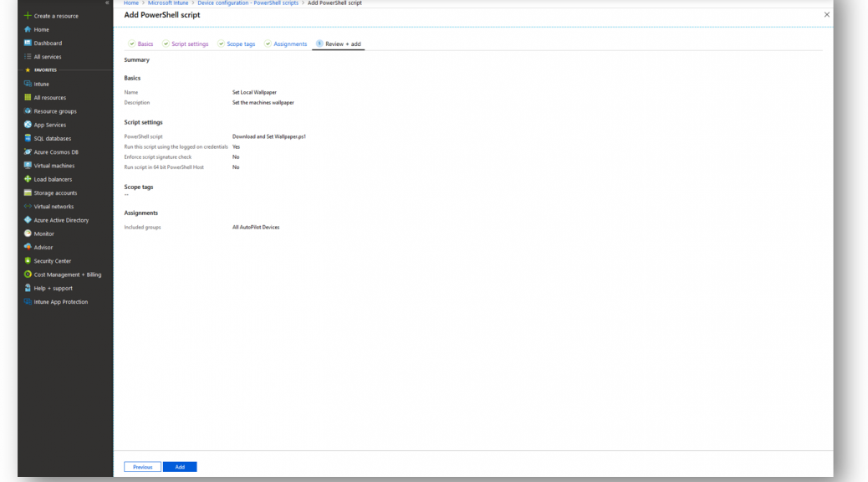868x482 pixels.
Task: Click the All AutoPilot Devices group value
Action: coord(256,227)
